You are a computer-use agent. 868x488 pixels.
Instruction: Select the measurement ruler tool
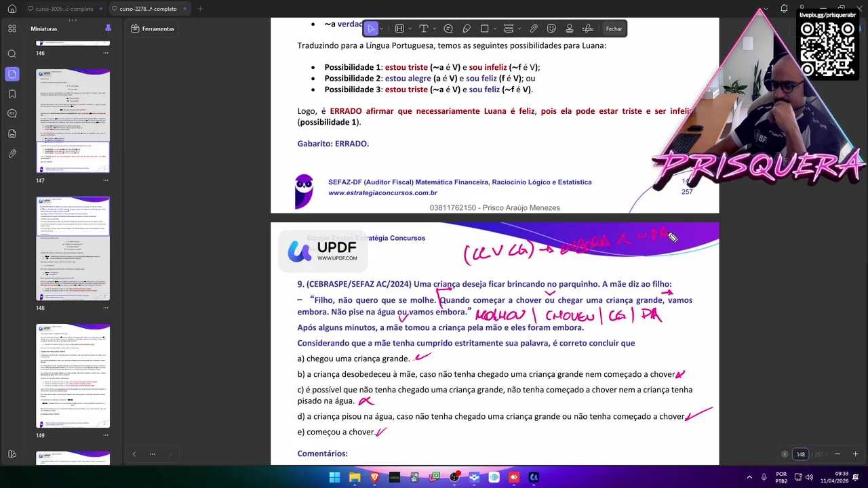(509, 28)
